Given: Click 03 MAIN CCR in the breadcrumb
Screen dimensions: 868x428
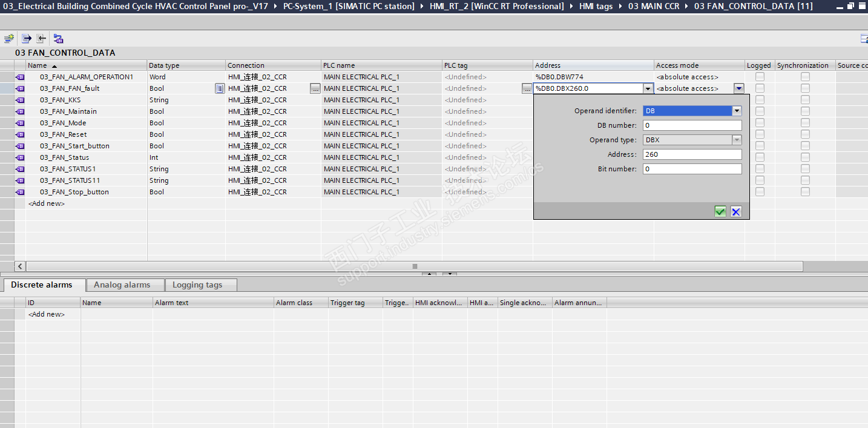Looking at the screenshot, I should pos(653,6).
